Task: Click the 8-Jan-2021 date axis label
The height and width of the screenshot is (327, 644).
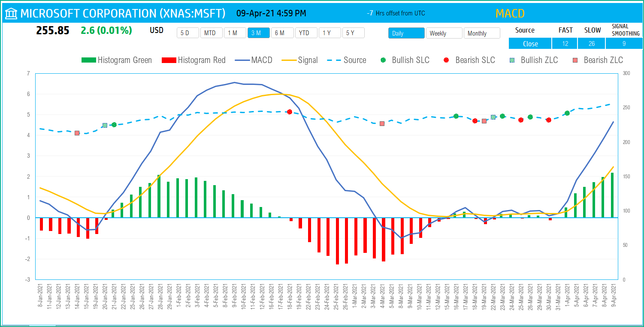Action: tap(40, 295)
